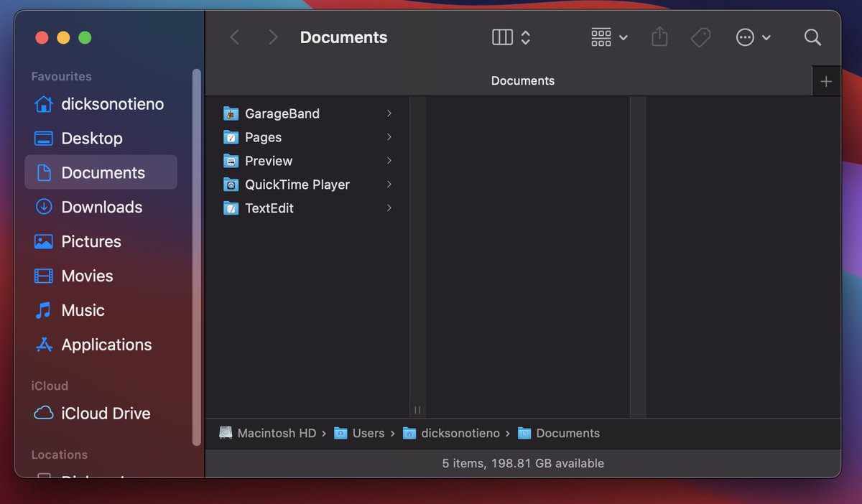Open Downloads from the sidebar
The image size is (862, 504).
click(101, 207)
